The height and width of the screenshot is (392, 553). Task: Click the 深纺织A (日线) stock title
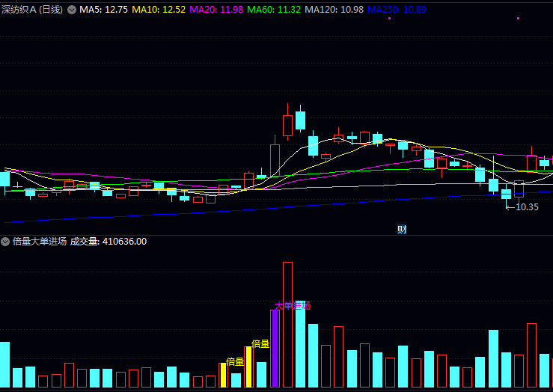tap(31, 10)
